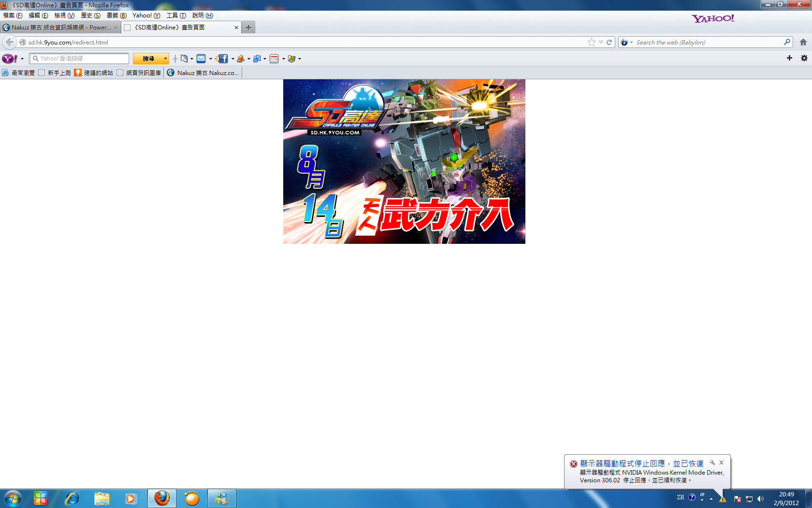Click the Babylon search magnifier icon

tap(787, 42)
